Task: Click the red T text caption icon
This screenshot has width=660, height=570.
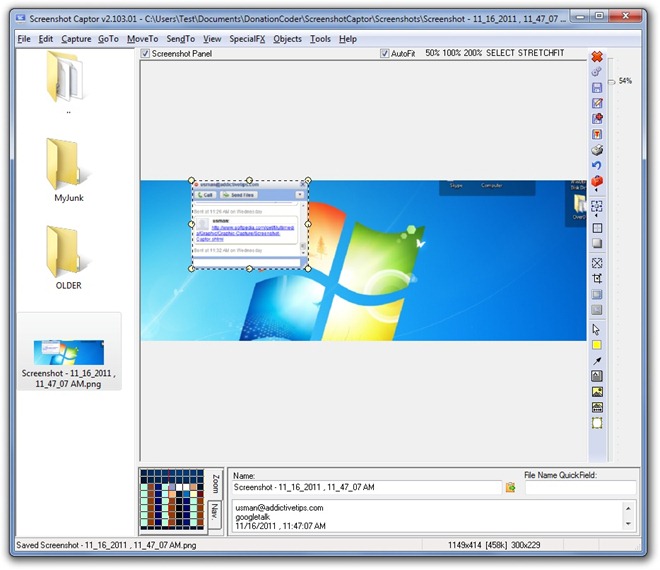Action: pos(597,134)
